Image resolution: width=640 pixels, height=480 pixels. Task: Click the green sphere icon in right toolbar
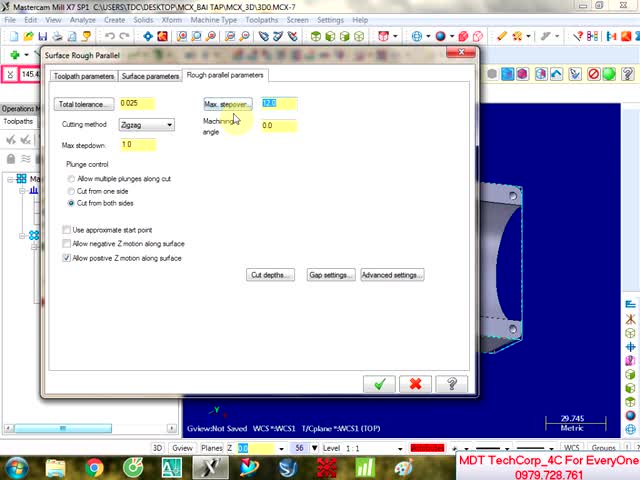[x=609, y=74]
